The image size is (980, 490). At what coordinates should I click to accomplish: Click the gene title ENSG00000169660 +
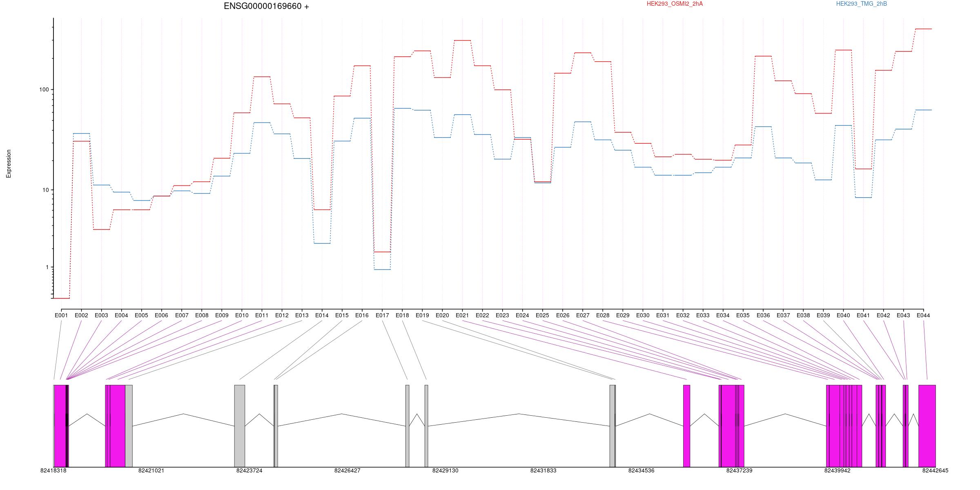pyautogui.click(x=266, y=6)
